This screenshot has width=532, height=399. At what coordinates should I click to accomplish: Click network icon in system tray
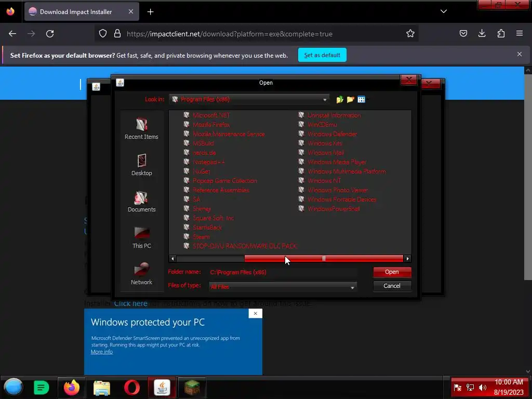[x=470, y=388]
